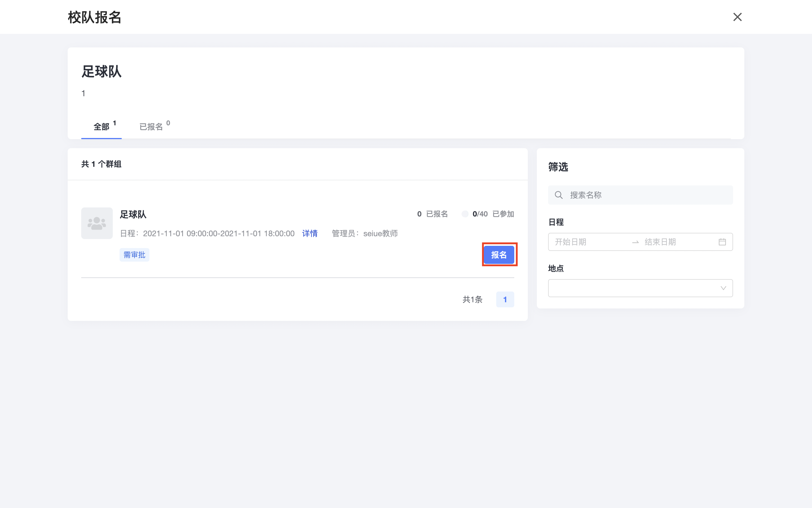
Task: Click the 管理员: seiue教师 text
Action: pos(365,233)
